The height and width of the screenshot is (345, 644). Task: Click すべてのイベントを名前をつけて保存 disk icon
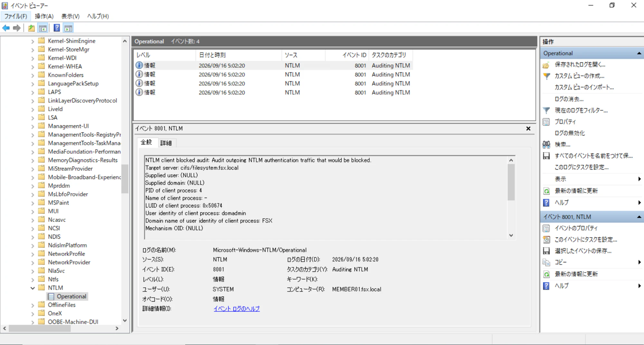(546, 156)
